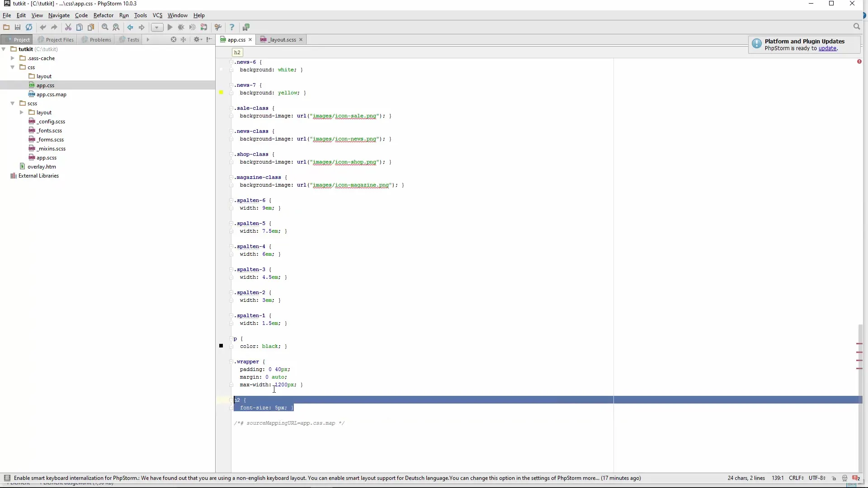Switch to the Tests tab
This screenshot has height=488, width=868.
point(129,40)
